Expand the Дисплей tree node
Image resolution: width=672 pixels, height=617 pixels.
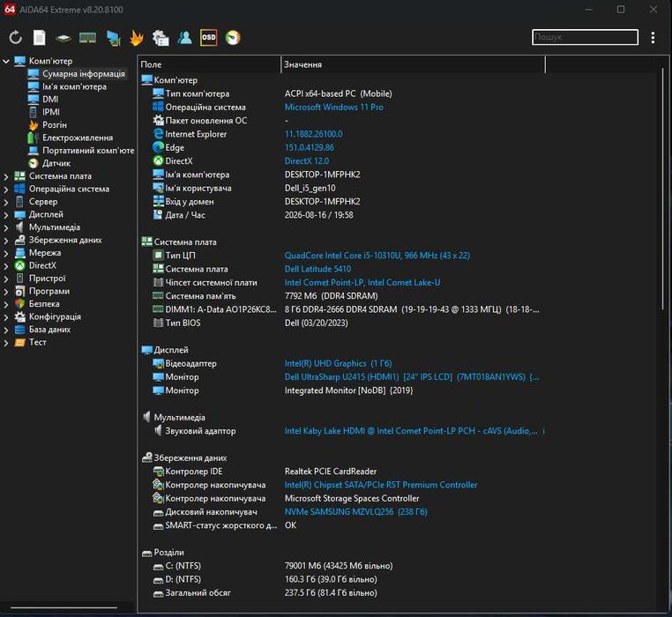[6, 215]
